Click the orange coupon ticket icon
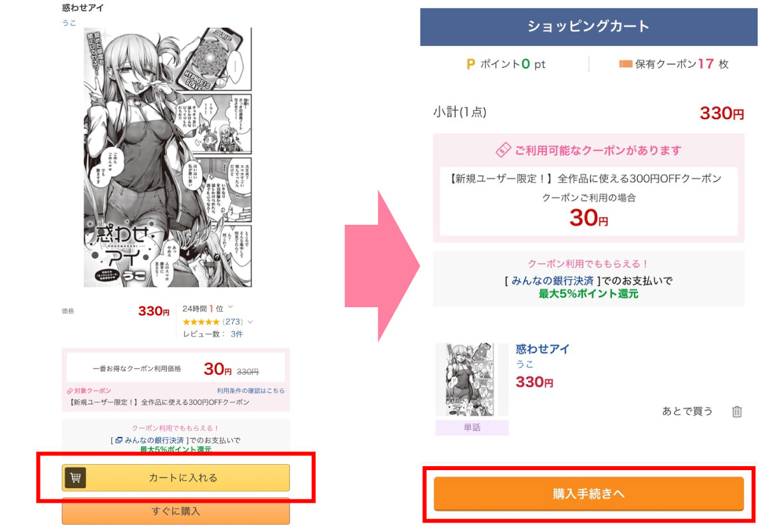Image resolution: width=765 pixels, height=532 pixels. point(625,64)
